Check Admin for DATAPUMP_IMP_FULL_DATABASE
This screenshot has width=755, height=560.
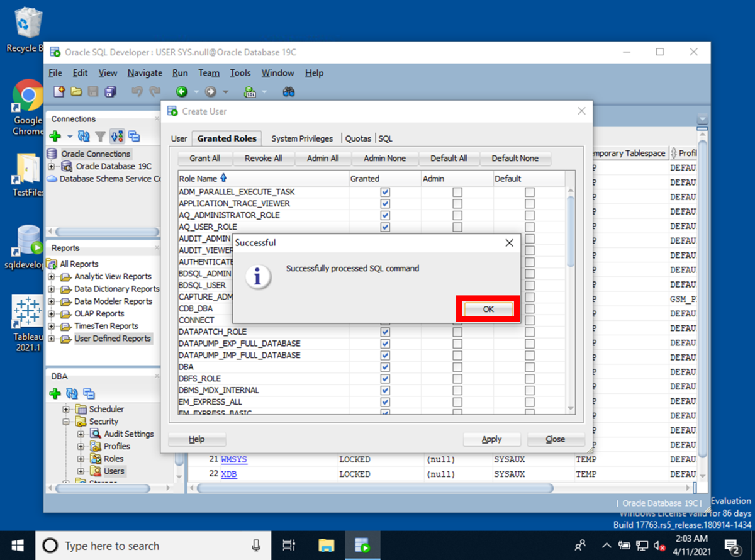pos(457,356)
